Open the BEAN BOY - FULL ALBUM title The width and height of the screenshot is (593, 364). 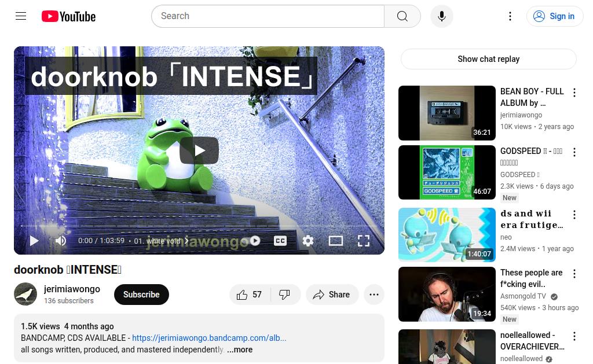(532, 97)
